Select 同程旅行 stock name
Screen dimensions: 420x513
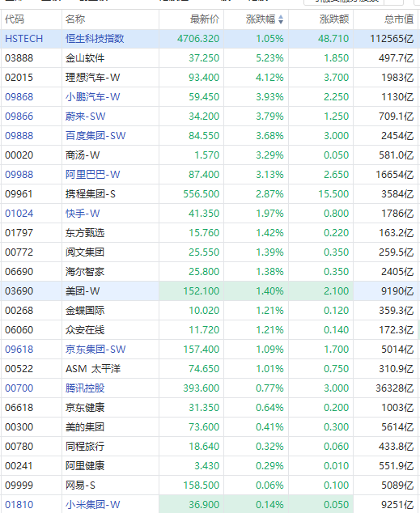85,447
